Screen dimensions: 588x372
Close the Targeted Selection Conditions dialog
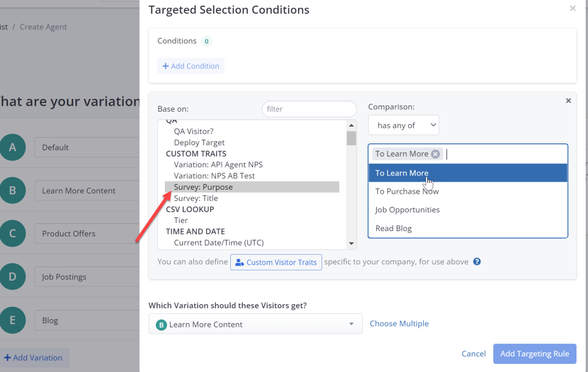(x=572, y=9)
